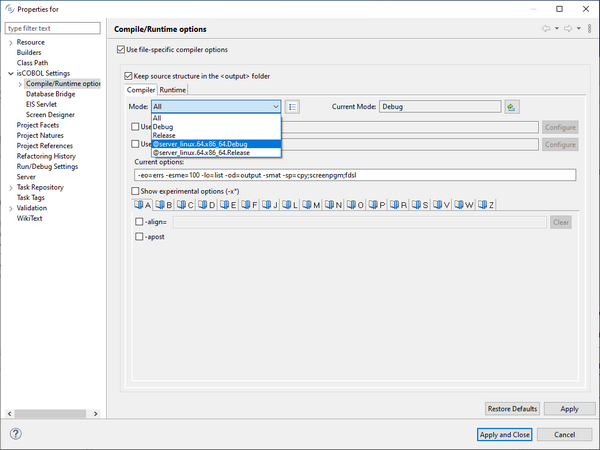Open the S options letter tab
The width and height of the screenshot is (600, 450).
(419, 205)
